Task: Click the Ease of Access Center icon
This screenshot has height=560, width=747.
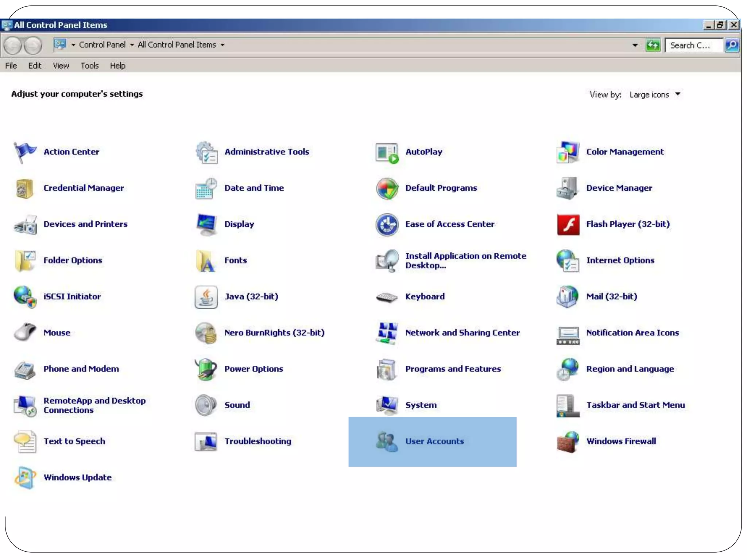Action: pyautogui.click(x=387, y=224)
